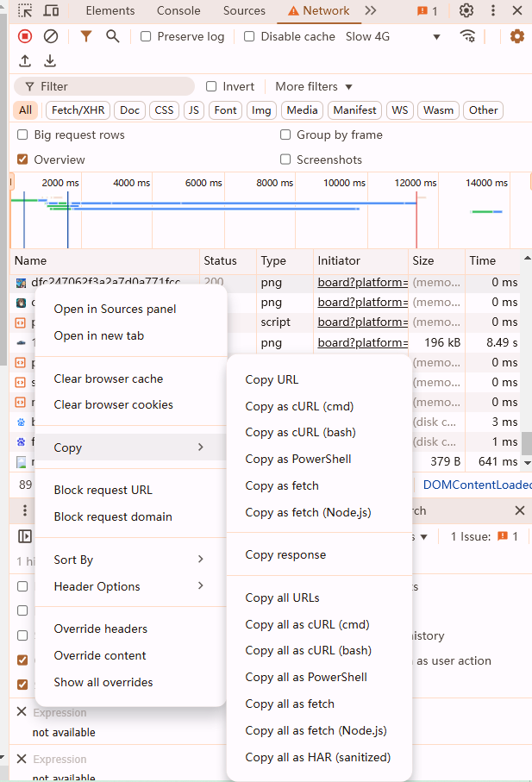Open DevTools more options menu
532x782 pixels.
[492, 10]
